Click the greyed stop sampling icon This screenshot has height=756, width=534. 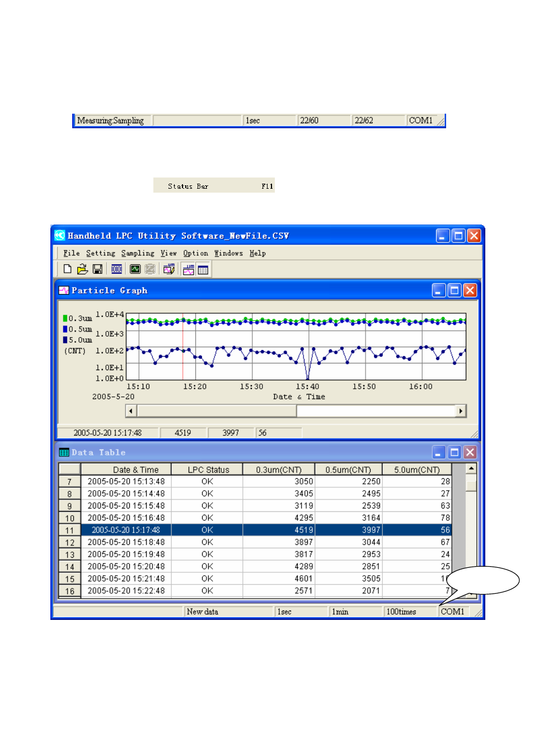click(x=150, y=269)
